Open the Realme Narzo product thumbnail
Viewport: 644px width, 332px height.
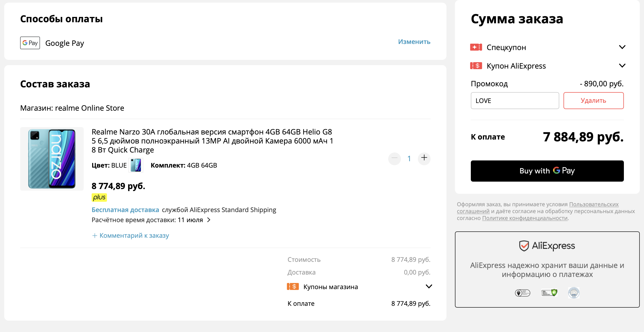[x=52, y=159]
